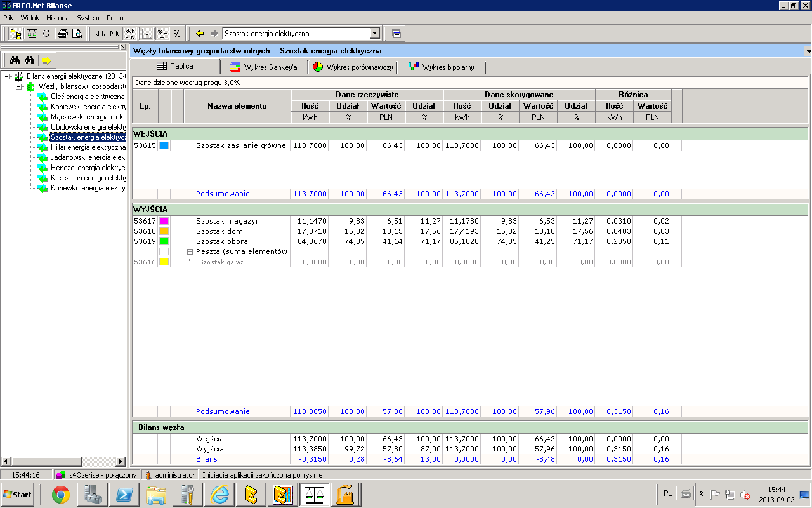Collapse the Reszta (suma elementów) row
The width and height of the screenshot is (812, 508).
[x=190, y=251]
